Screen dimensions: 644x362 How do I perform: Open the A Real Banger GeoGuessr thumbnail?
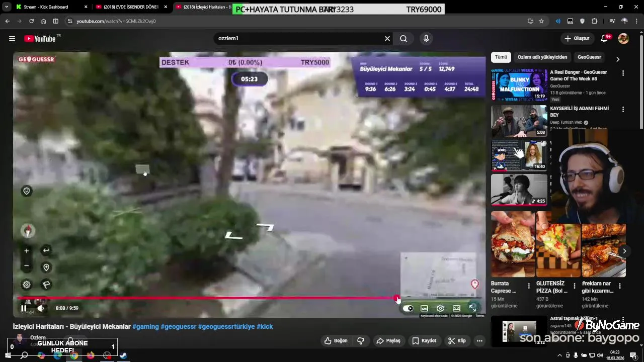click(x=519, y=84)
